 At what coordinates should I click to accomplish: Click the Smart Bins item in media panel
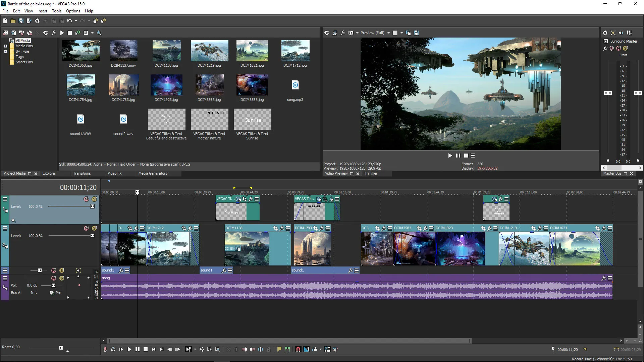pyautogui.click(x=24, y=62)
